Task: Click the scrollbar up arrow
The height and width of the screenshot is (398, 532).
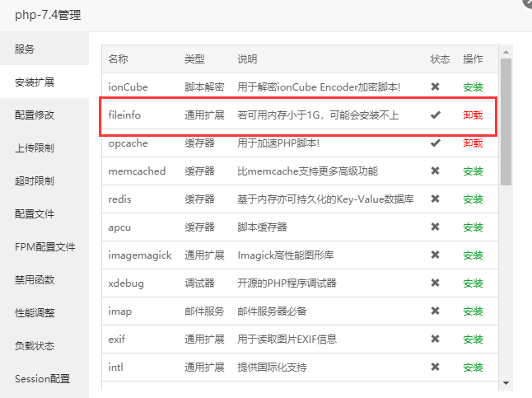Action: click(506, 52)
